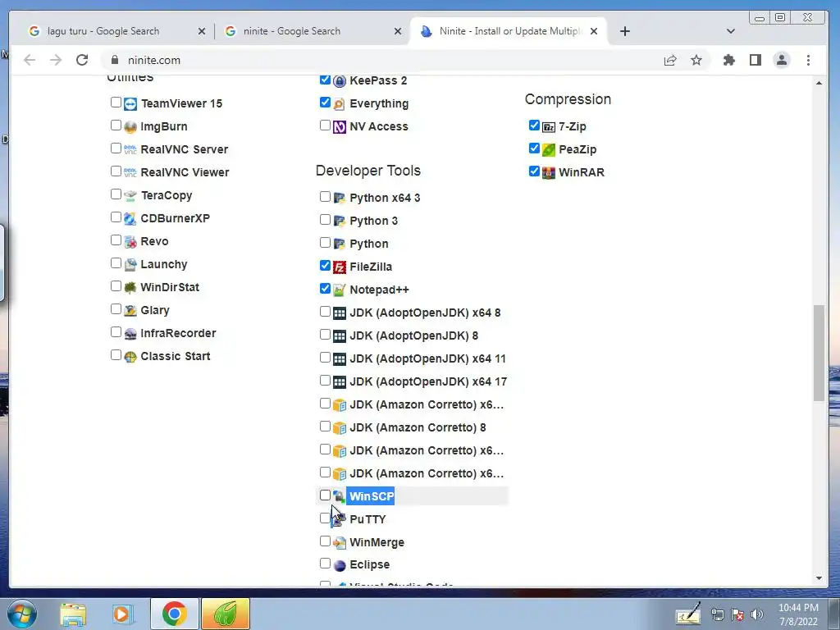Check the PuTTY checkbox
The width and height of the screenshot is (840, 630).
click(325, 518)
